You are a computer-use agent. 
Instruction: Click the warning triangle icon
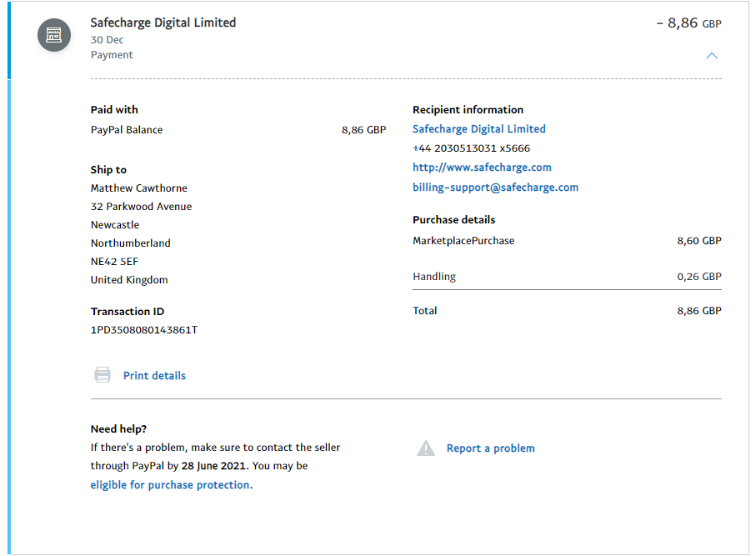(x=426, y=448)
